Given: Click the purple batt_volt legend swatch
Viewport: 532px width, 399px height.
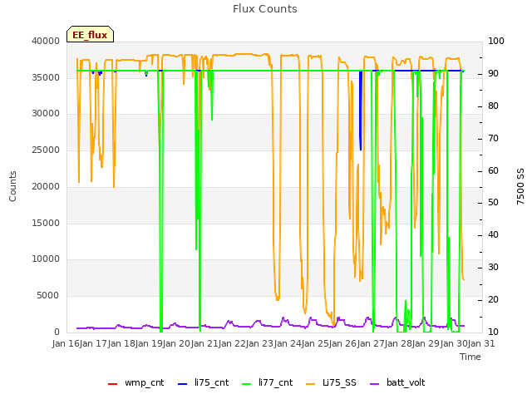Looking at the screenshot, I should (x=375, y=384).
